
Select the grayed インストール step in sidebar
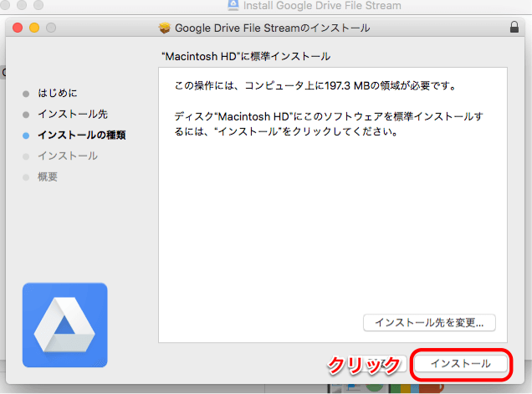coord(67,156)
